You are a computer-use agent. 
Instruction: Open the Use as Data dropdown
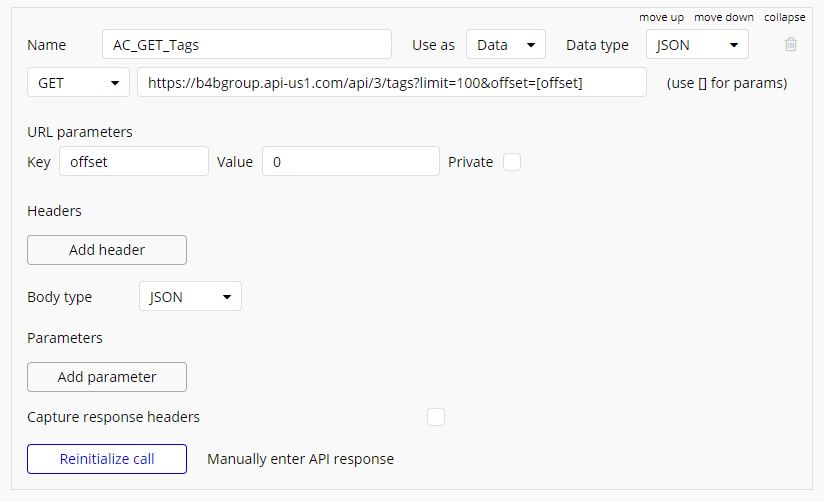(x=505, y=45)
